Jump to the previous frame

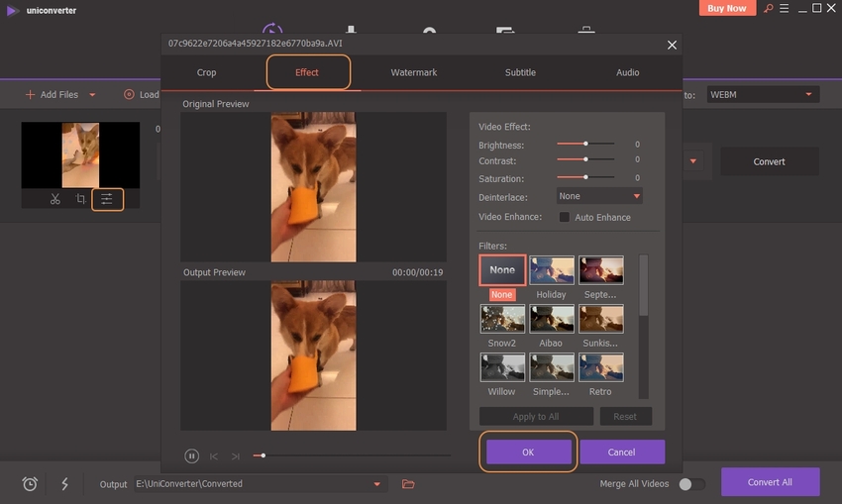pos(214,455)
